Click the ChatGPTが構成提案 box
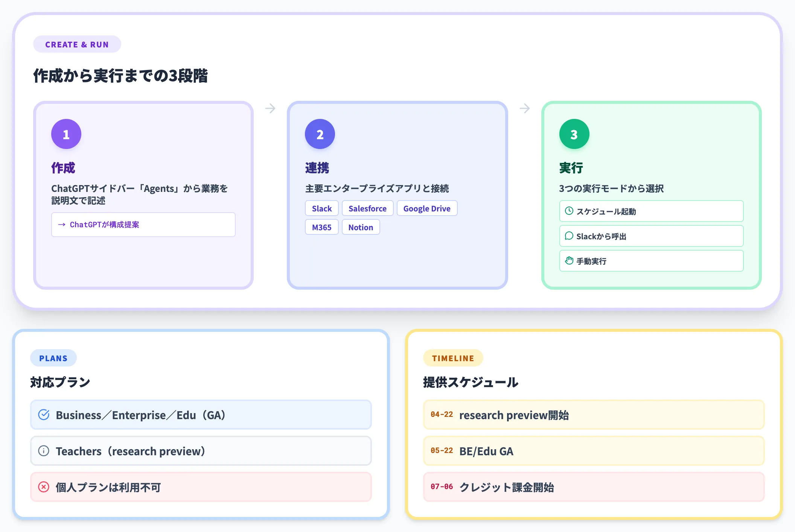 (143, 225)
